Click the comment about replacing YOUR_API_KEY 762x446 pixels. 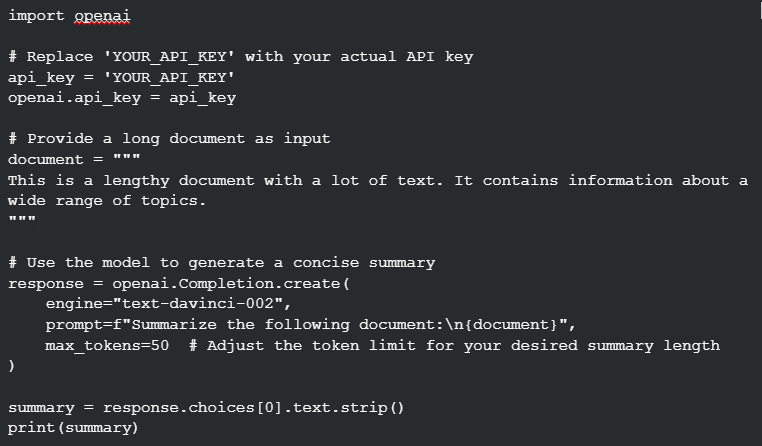pyautogui.click(x=241, y=57)
